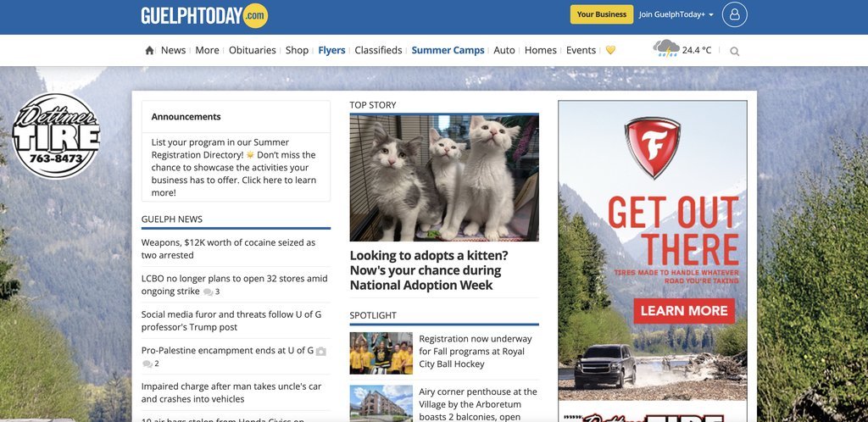Open the More menu
868x422 pixels.
(207, 50)
